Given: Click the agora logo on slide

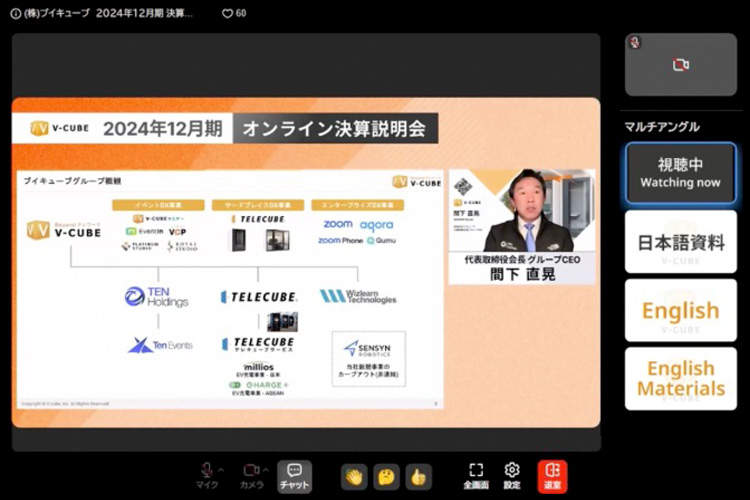Looking at the screenshot, I should (x=376, y=225).
